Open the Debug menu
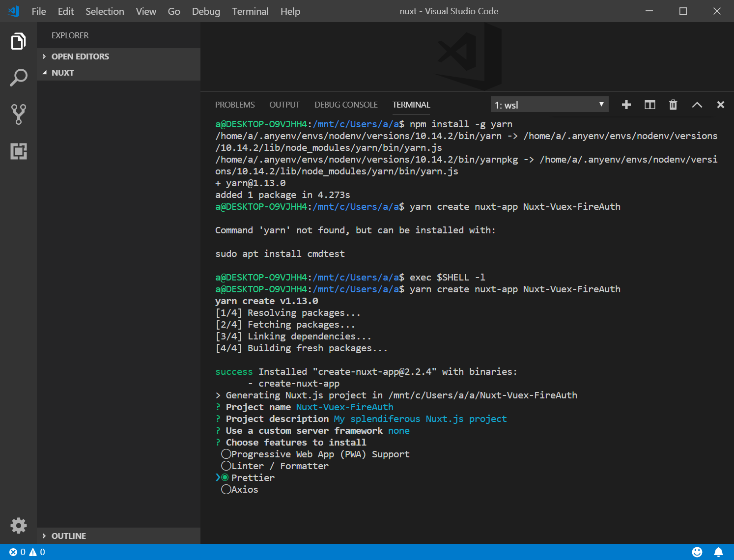Viewport: 734px width, 560px height. [206, 11]
